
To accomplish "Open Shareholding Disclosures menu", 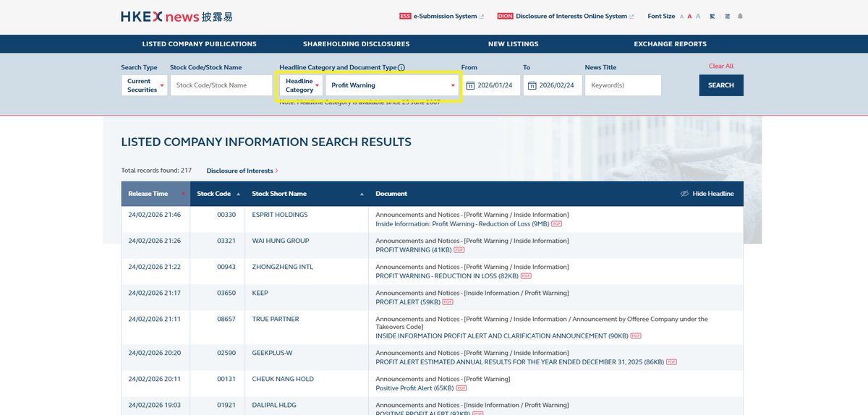I will click(357, 44).
